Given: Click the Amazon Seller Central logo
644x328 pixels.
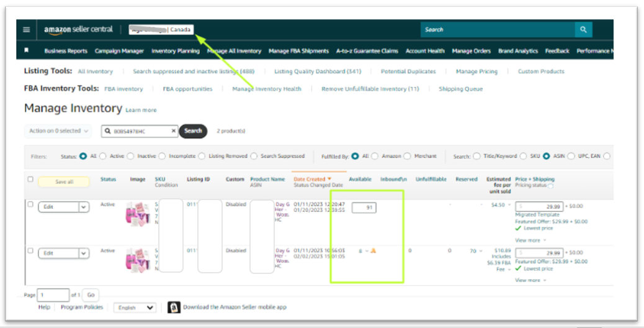Looking at the screenshot, I should (78, 30).
